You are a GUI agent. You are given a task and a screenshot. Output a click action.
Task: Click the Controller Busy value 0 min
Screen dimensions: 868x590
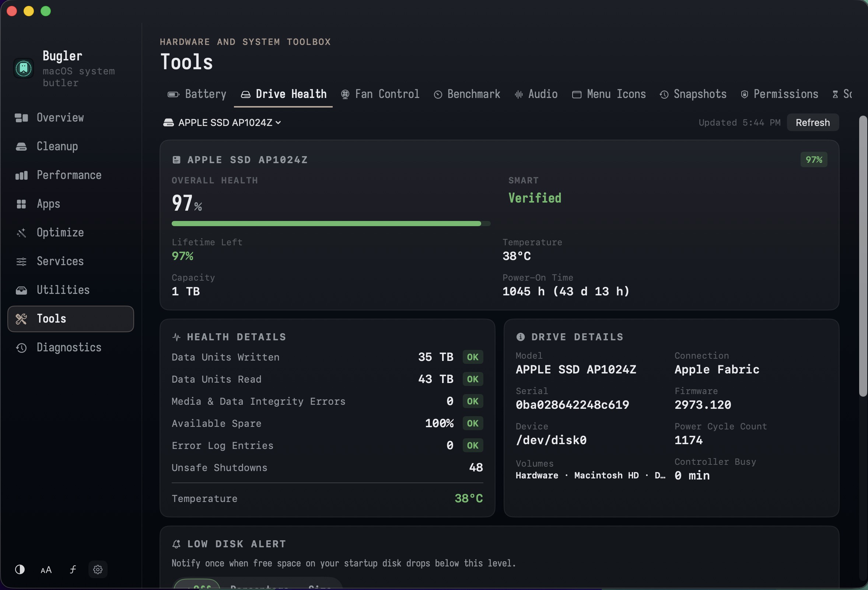[692, 475]
